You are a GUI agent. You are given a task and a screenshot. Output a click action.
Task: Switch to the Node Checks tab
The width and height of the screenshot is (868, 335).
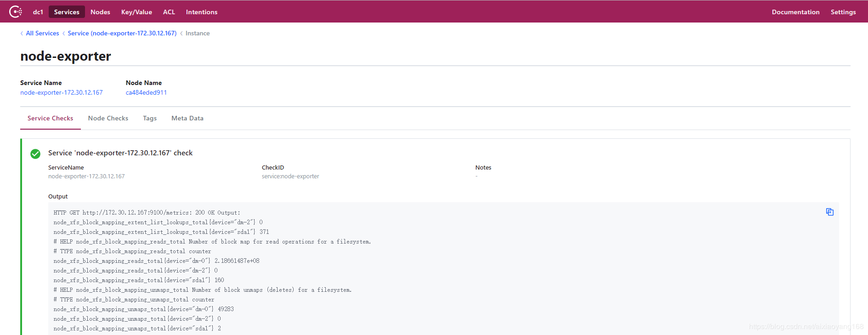[108, 119]
